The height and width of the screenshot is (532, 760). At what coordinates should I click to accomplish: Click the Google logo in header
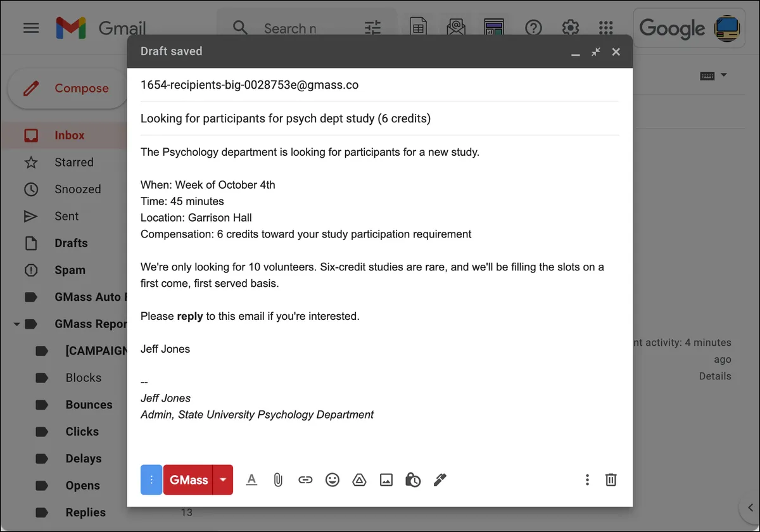[672, 28]
